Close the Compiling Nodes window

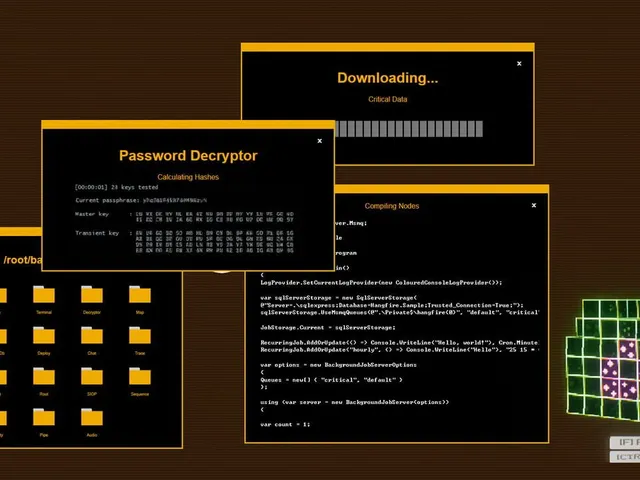[x=534, y=205]
